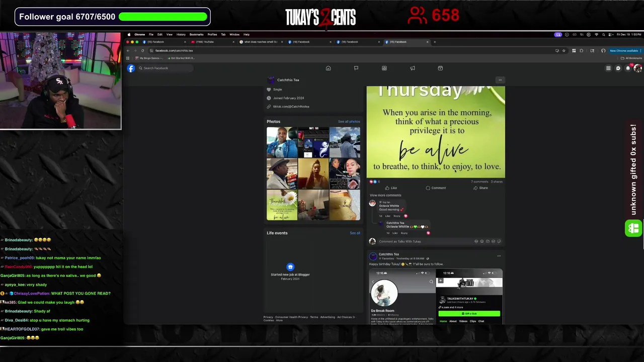Open the emoji picker in comment box
Image resolution: width=644 pixels, height=362 pixels.
click(x=482, y=241)
